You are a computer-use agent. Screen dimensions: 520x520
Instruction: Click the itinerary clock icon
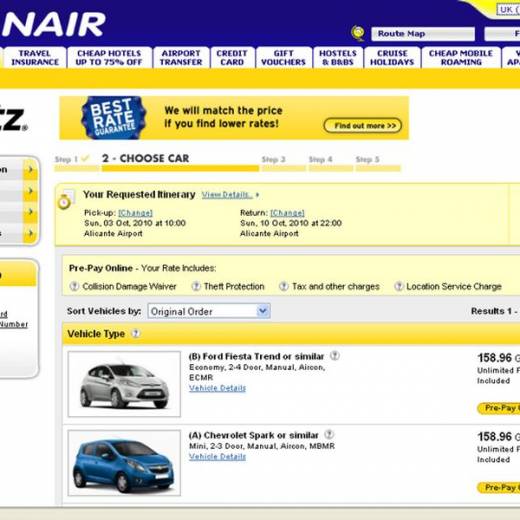pyautogui.click(x=65, y=200)
